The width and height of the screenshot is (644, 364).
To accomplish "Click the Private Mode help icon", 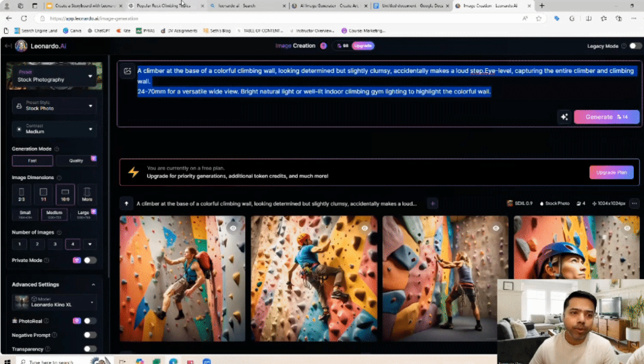I will 47,261.
